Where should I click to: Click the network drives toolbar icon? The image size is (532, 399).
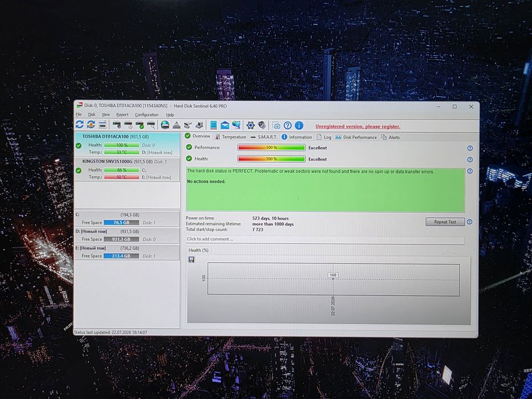188,125
